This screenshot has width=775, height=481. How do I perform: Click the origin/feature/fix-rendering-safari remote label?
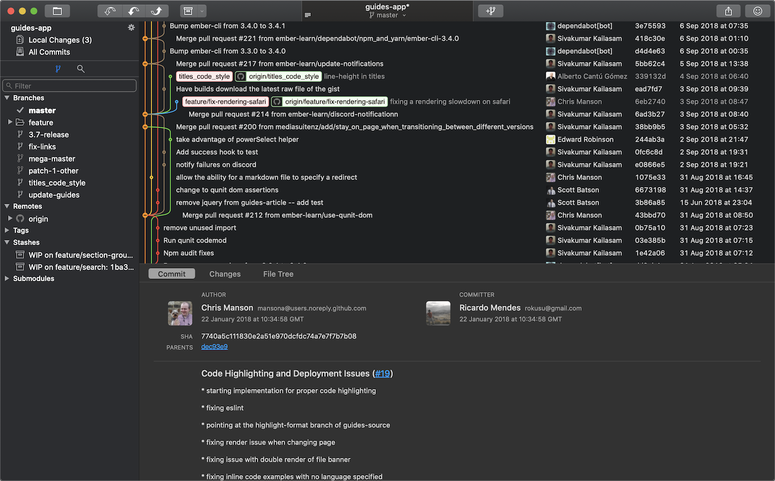329,101
